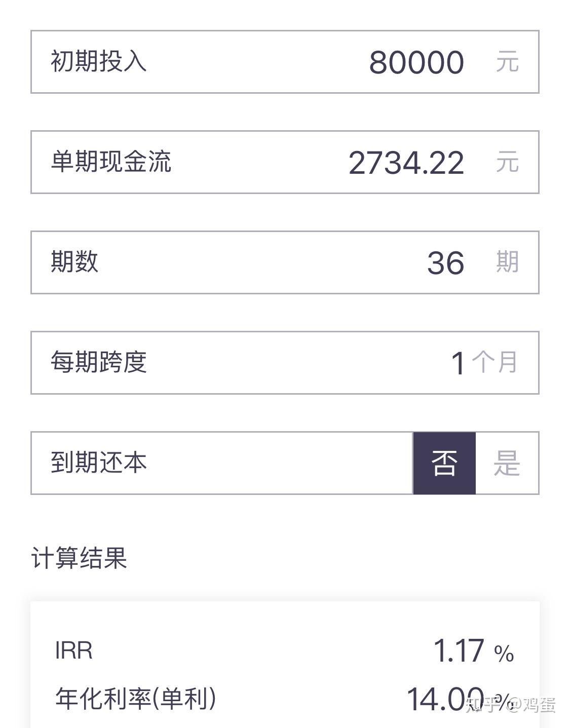Click the 80000 value in 初期投入
The height and width of the screenshot is (728, 570).
coord(416,62)
